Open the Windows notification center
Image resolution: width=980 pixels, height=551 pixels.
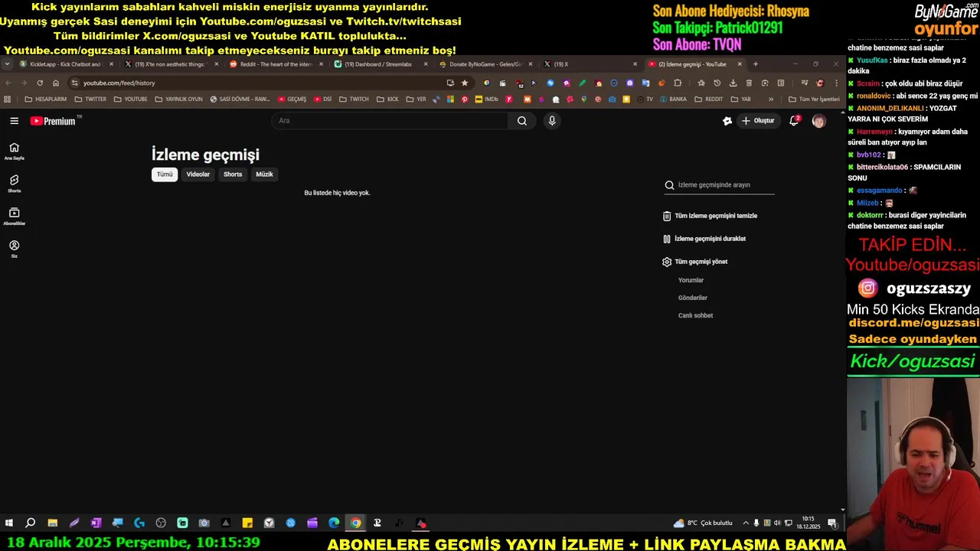click(832, 523)
